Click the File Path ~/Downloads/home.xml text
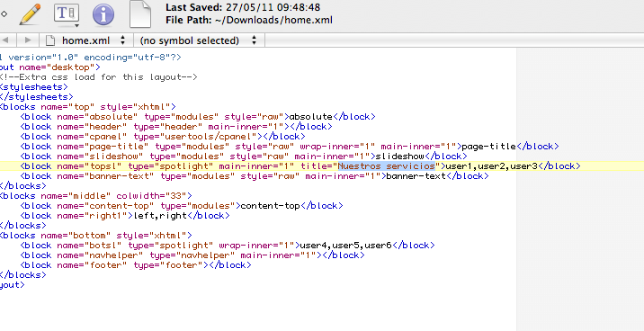Image resolution: width=644 pixels, height=331 pixels. tap(249, 20)
